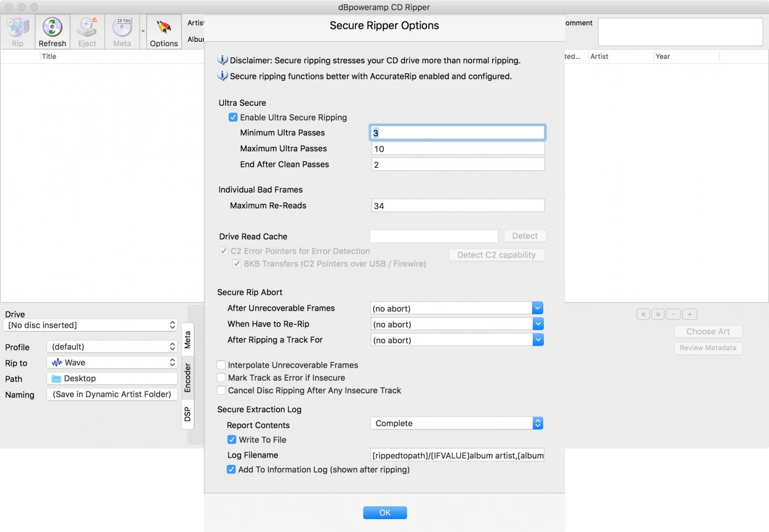The width and height of the screenshot is (769, 532).
Task: Toggle Enable Ultra Secure Ripping checkbox
Action: pyautogui.click(x=233, y=117)
